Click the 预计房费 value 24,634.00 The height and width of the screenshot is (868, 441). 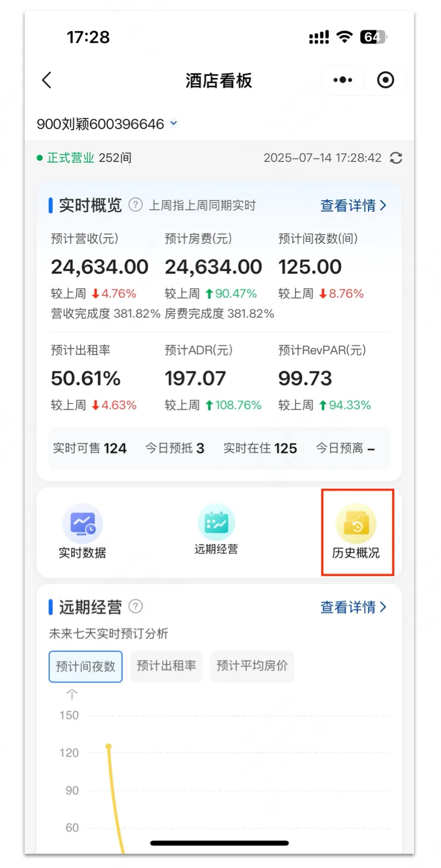coord(214,267)
